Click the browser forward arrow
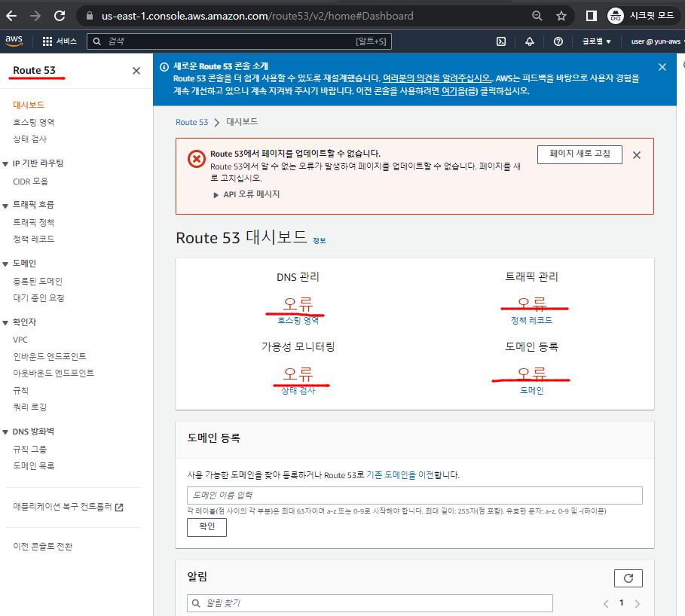 point(35,16)
